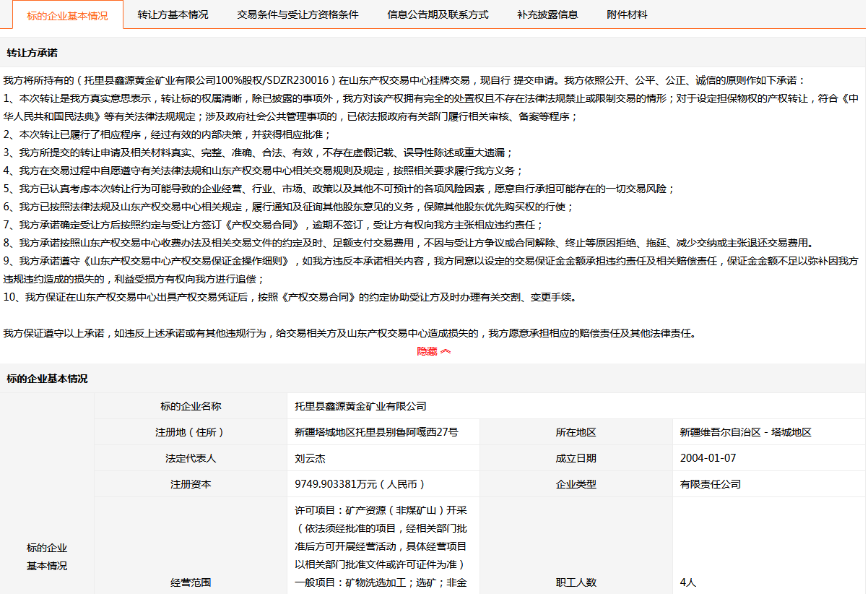This screenshot has height=594, width=868.
Task: Select the legal representative name 刘云杰
Action: coord(310,458)
